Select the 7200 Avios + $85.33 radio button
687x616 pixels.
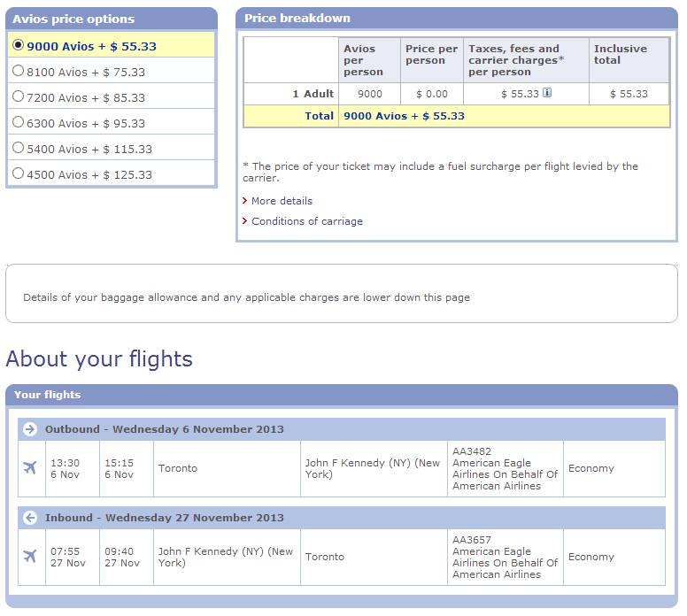pos(18,96)
